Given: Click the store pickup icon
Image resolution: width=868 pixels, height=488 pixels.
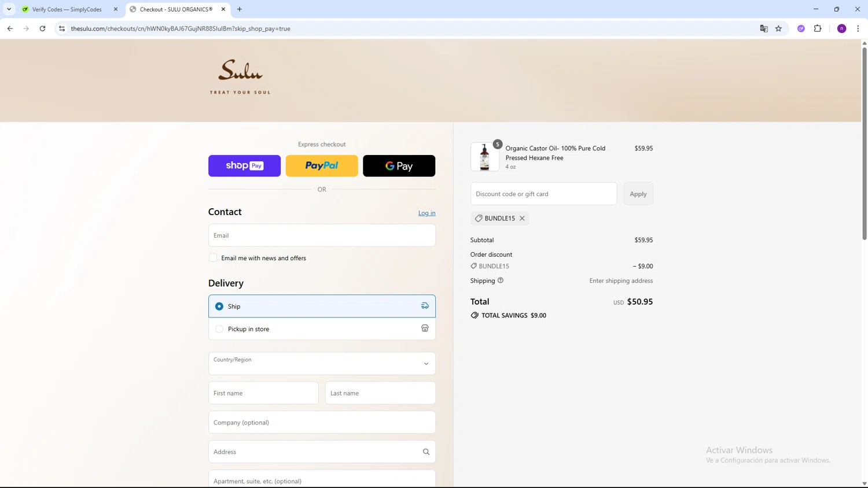Looking at the screenshot, I should 425,328.
